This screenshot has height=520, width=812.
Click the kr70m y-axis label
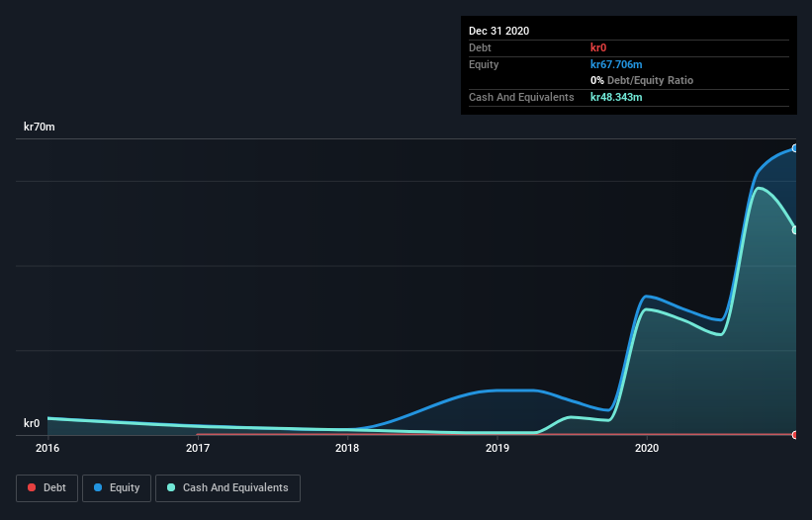click(x=40, y=127)
